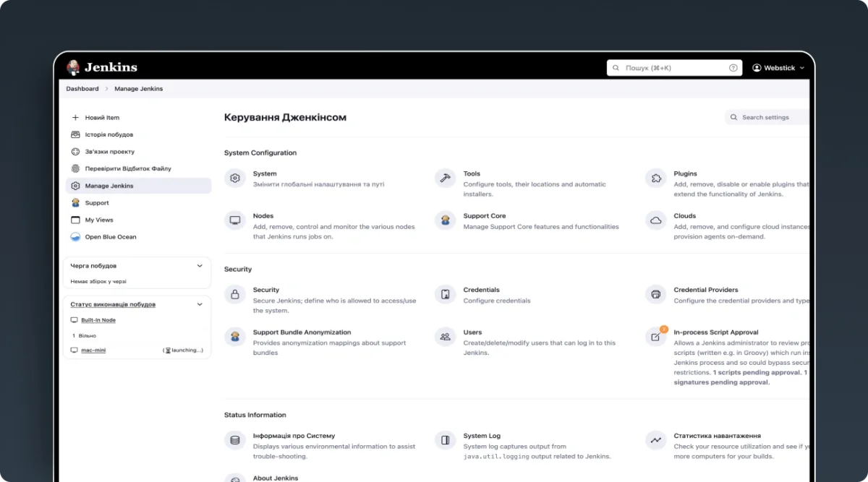Screen dimensions: 868x482
Task: Open the Credential Providers icon
Action: pos(656,294)
